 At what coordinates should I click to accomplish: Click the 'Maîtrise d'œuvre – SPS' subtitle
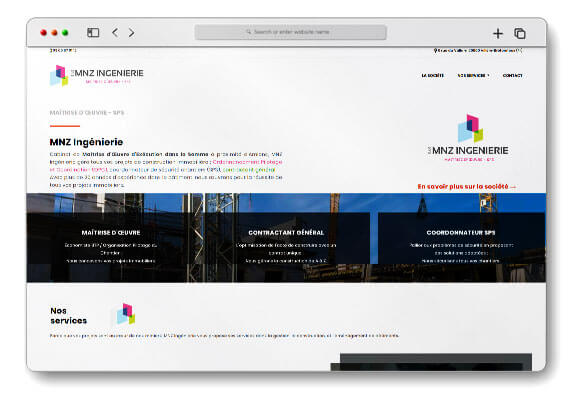[87, 113]
